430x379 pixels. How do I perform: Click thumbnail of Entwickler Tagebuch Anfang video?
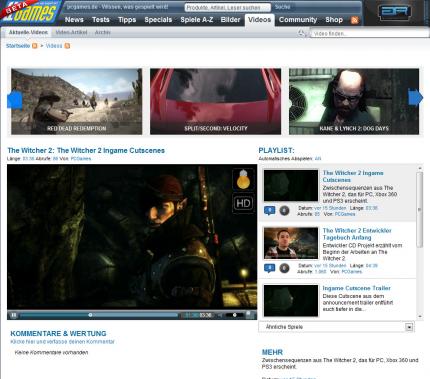(291, 243)
